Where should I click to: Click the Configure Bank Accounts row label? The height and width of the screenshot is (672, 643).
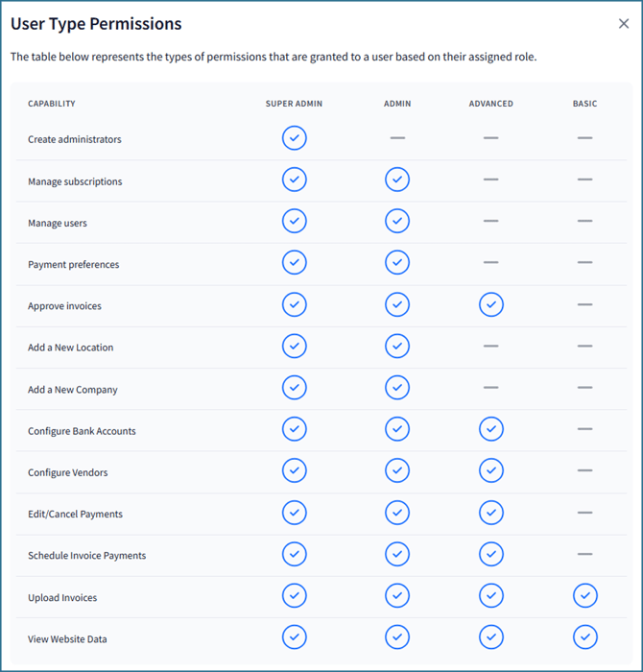pos(82,431)
